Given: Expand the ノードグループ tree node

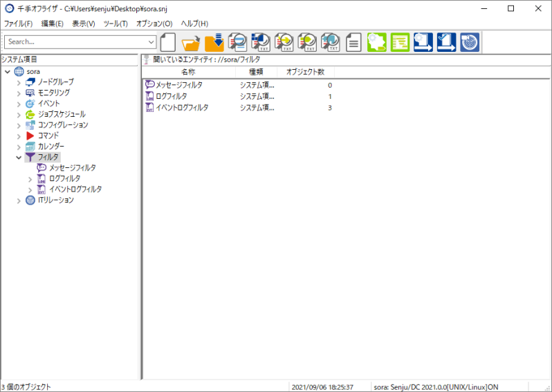Looking at the screenshot, I should click(19, 83).
